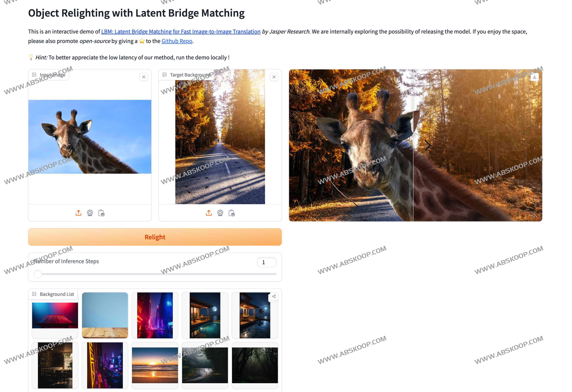Click webcam icon under Target Background

point(220,213)
